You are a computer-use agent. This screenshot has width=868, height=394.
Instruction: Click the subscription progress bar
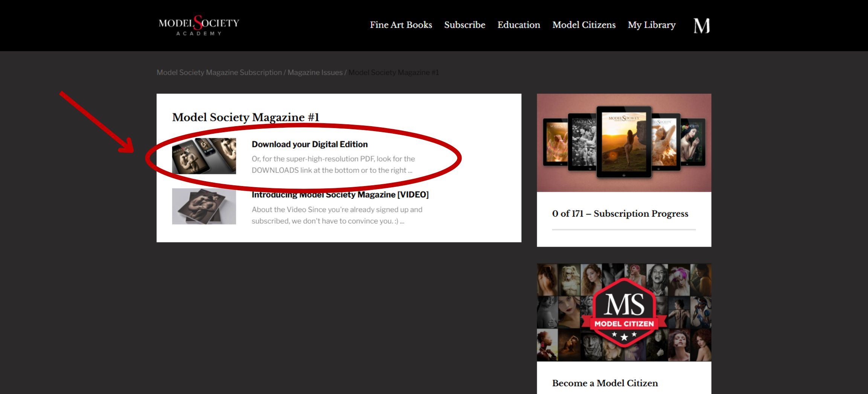624,229
